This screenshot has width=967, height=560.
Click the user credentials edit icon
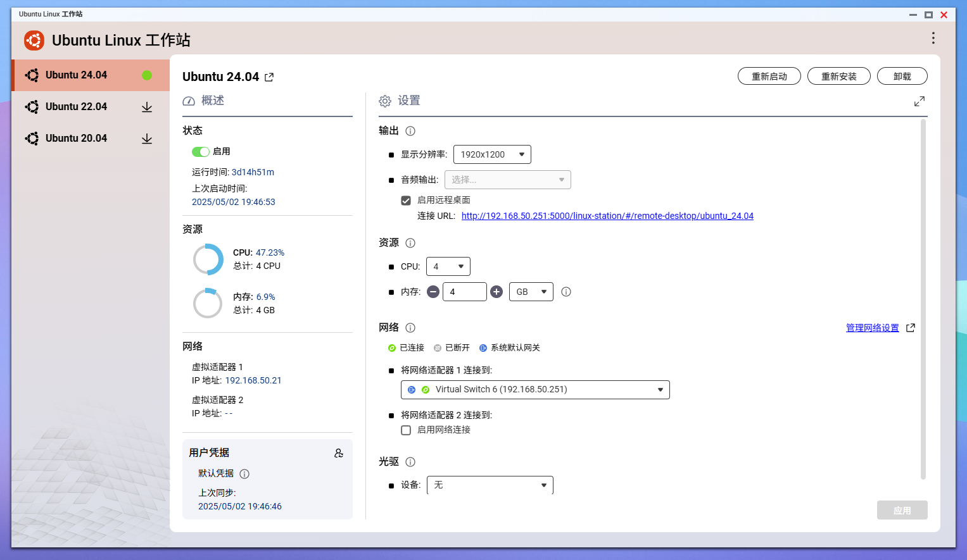pyautogui.click(x=339, y=453)
